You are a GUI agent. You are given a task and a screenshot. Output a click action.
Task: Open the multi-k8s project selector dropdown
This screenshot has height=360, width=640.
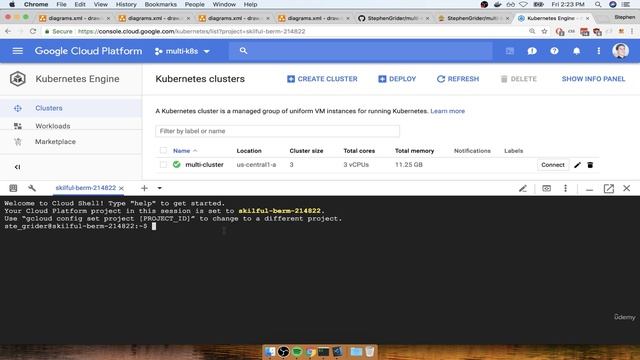click(182, 51)
